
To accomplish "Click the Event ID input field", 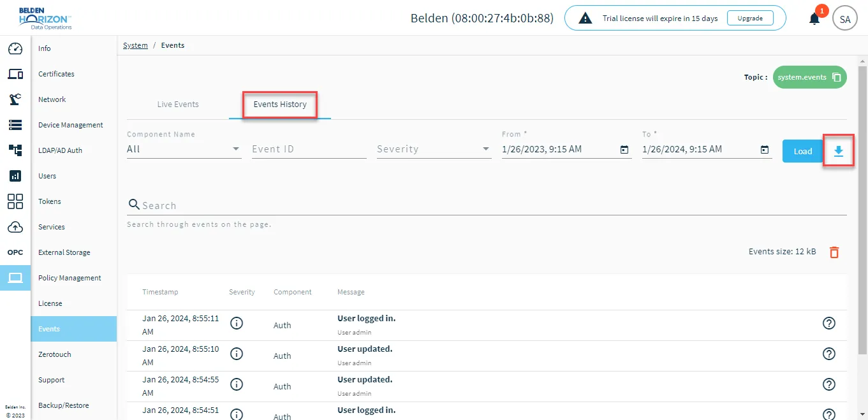I will (309, 149).
